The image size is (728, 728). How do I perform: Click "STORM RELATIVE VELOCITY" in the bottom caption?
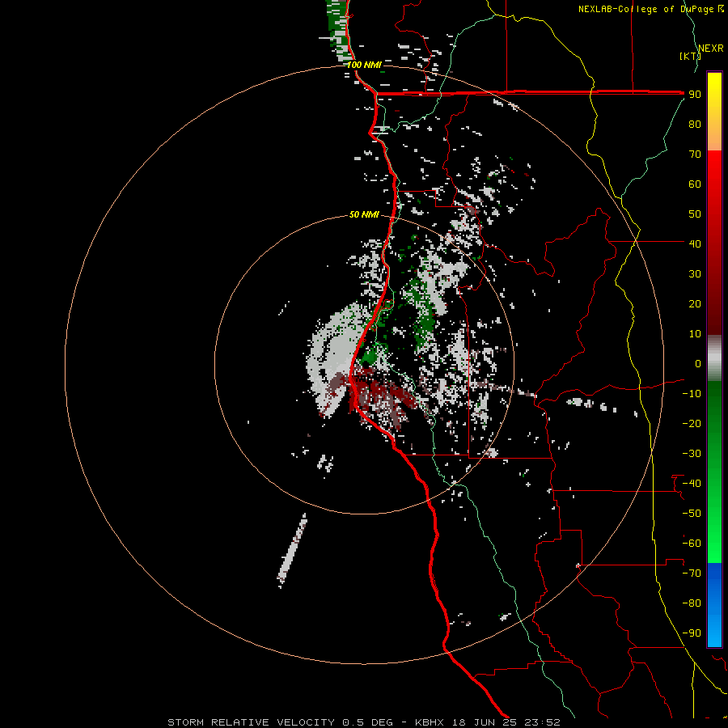[x=250, y=722]
